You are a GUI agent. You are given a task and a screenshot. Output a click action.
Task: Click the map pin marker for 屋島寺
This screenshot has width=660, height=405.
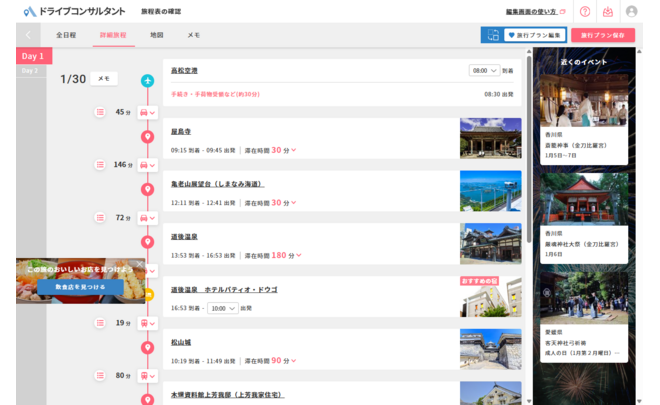coord(148,137)
